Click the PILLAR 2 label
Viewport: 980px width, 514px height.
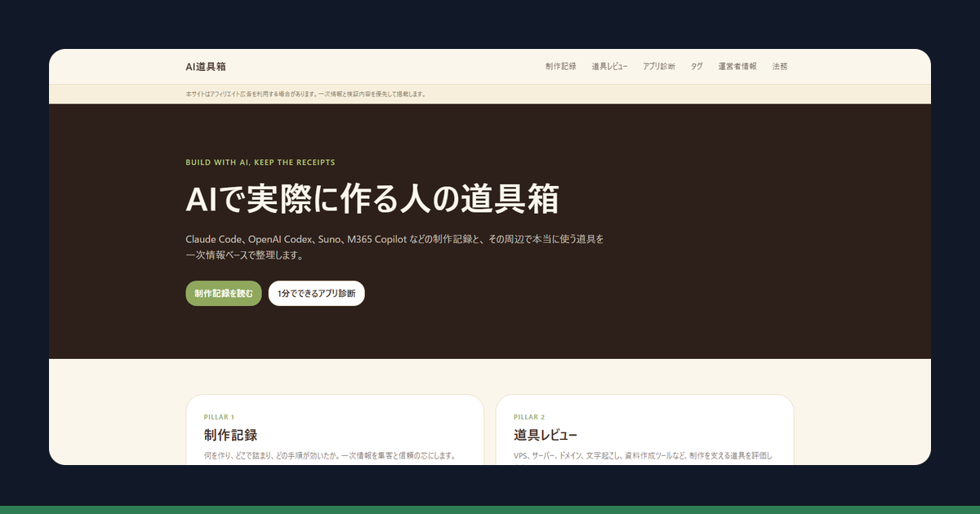click(529, 417)
